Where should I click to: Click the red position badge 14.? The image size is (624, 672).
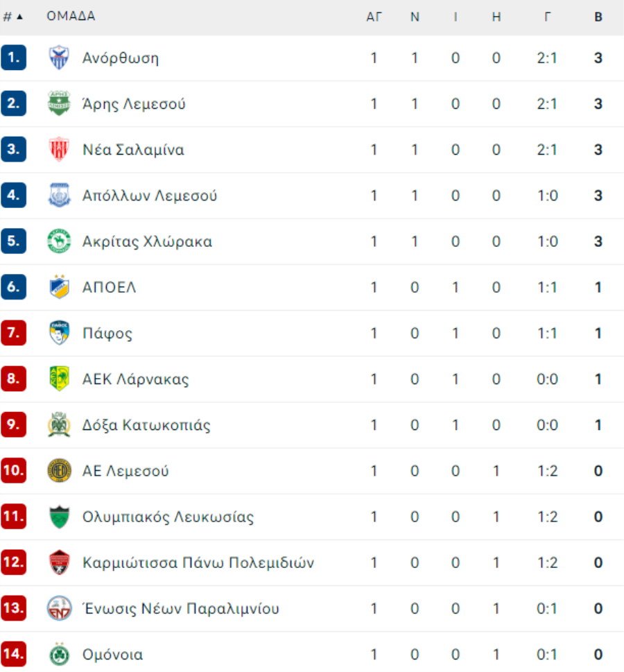point(13,654)
